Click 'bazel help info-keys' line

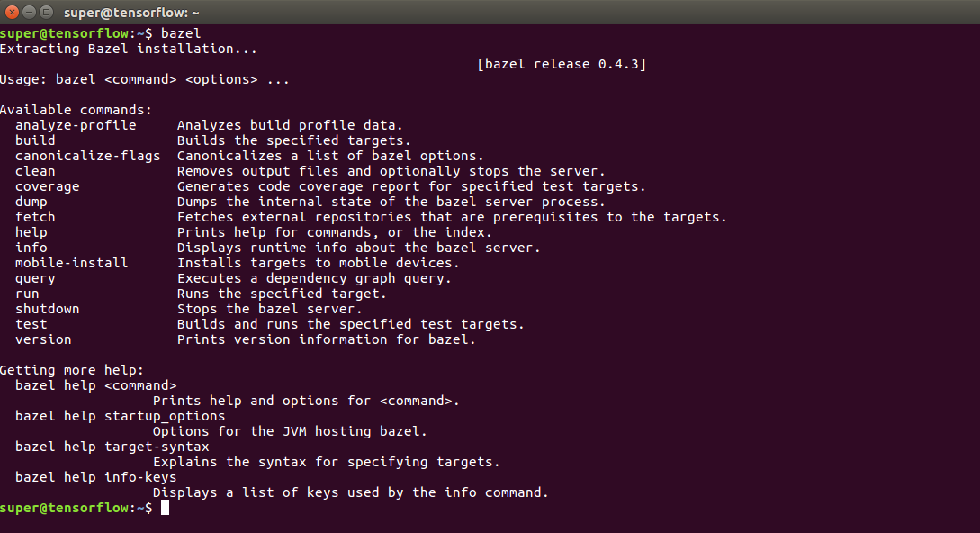tap(96, 477)
